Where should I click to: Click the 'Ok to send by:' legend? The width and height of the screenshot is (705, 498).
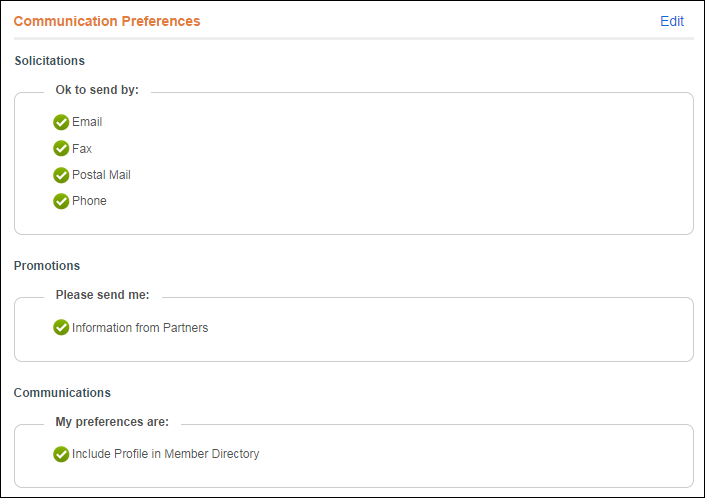[97, 90]
